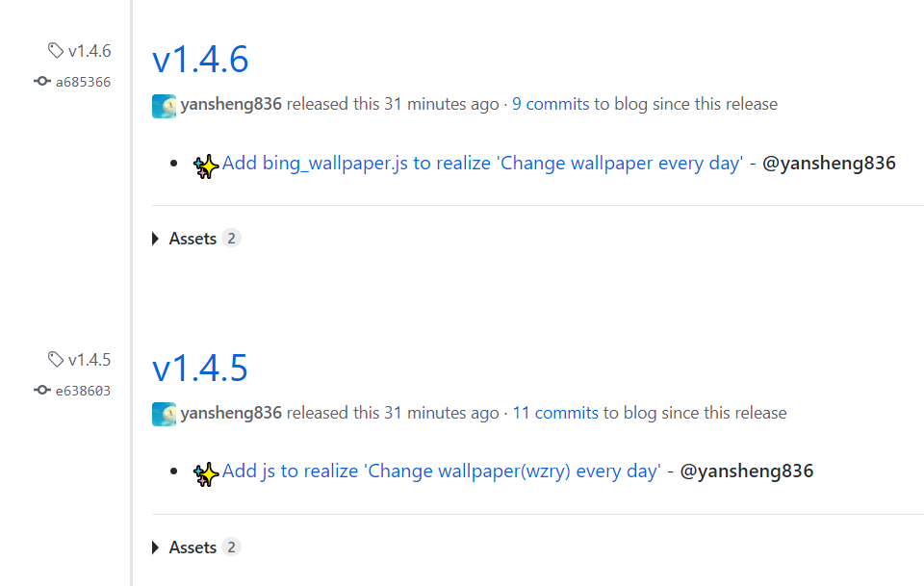View 9 commits since v1.4.6 release
924x586 pixels.
(x=551, y=104)
